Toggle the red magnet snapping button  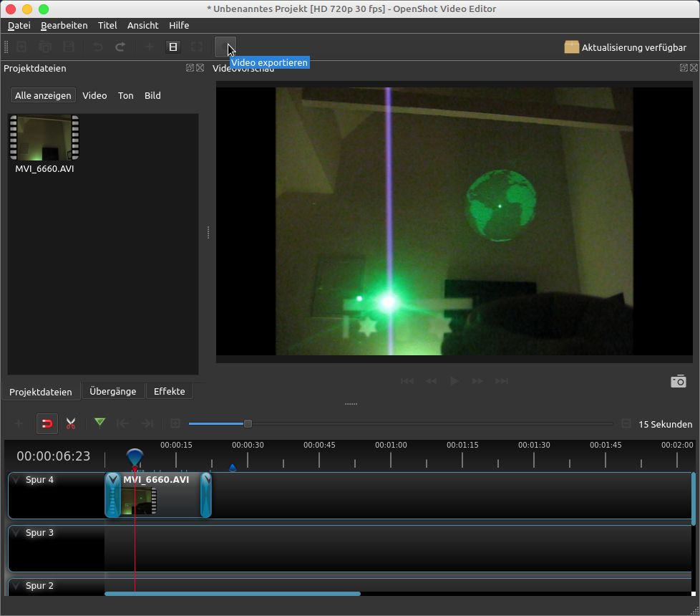coord(47,423)
